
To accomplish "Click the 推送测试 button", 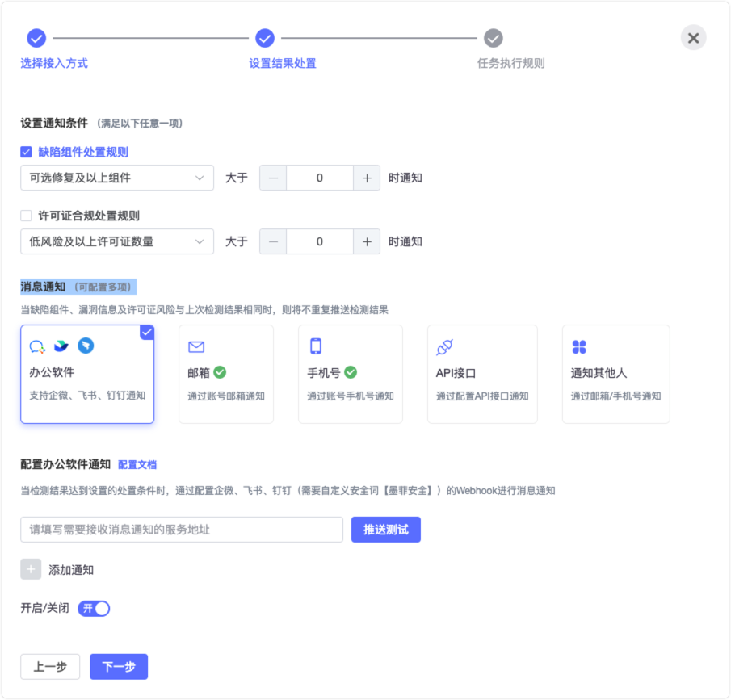I will [x=386, y=530].
